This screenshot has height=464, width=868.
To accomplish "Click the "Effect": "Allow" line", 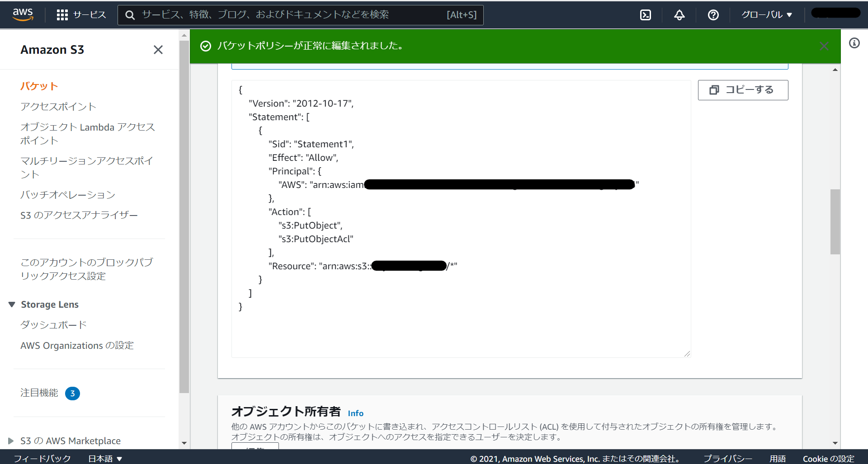I will click(303, 158).
